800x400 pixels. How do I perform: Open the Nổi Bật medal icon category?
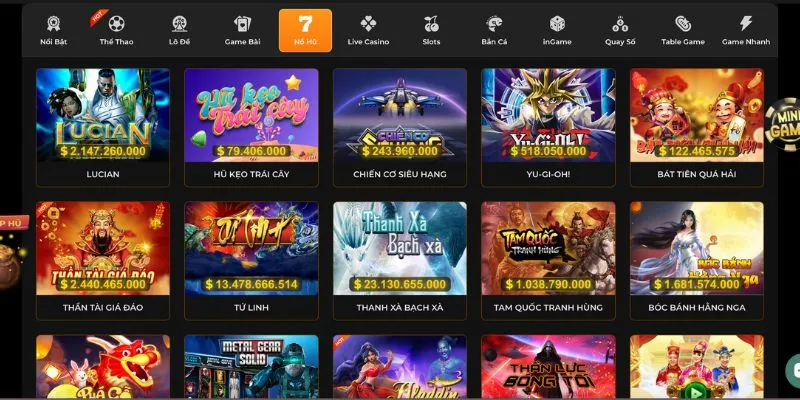[54, 23]
